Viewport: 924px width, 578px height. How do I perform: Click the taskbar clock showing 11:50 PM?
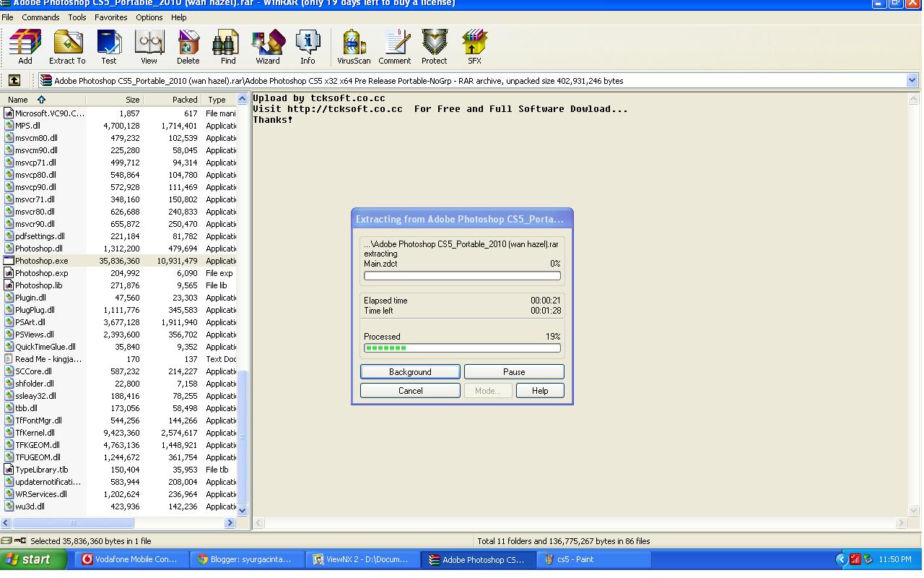coord(895,559)
